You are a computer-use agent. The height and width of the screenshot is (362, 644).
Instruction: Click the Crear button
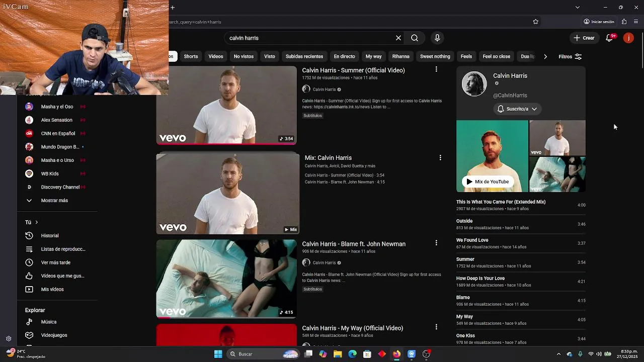point(584,38)
